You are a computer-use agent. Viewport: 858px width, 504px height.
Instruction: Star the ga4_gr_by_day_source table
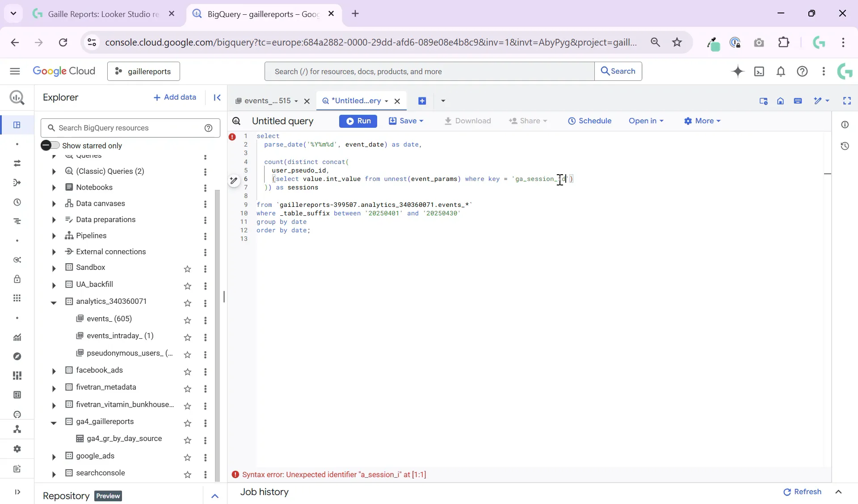click(188, 440)
